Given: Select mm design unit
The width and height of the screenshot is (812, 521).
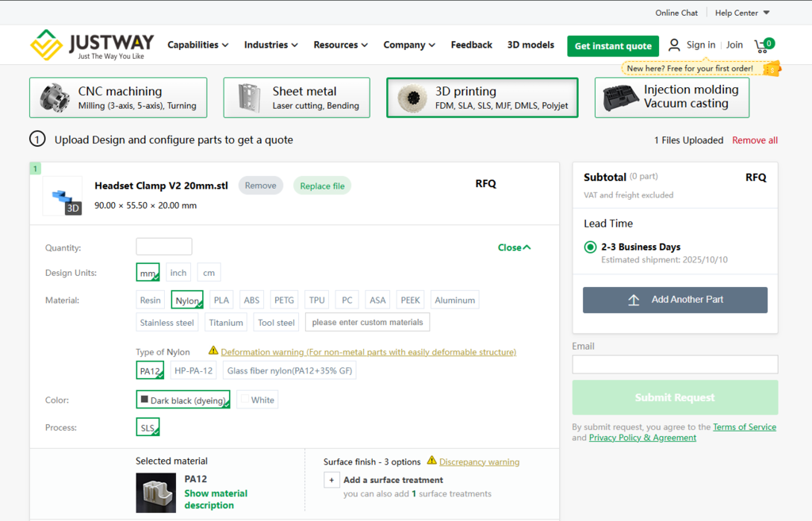Looking at the screenshot, I should point(147,273).
